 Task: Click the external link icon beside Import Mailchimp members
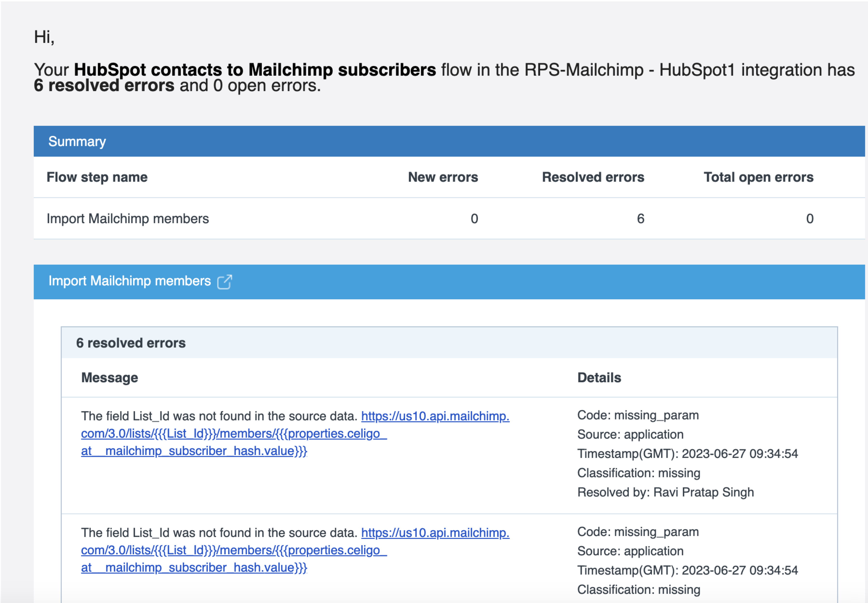(x=224, y=282)
